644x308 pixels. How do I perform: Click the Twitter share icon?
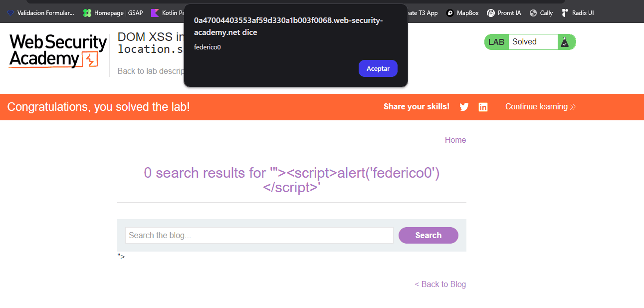point(464,107)
